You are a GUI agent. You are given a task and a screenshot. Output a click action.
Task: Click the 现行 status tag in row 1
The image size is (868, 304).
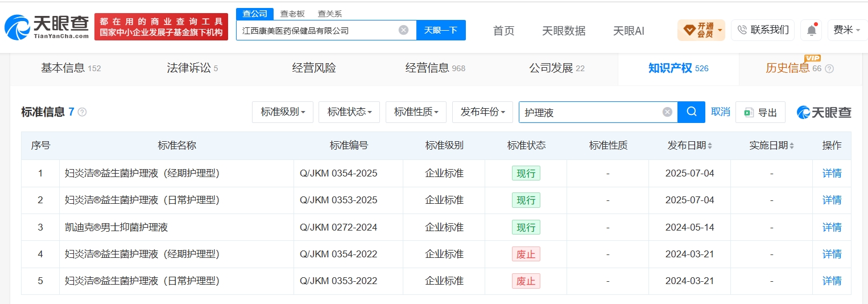pyautogui.click(x=526, y=173)
